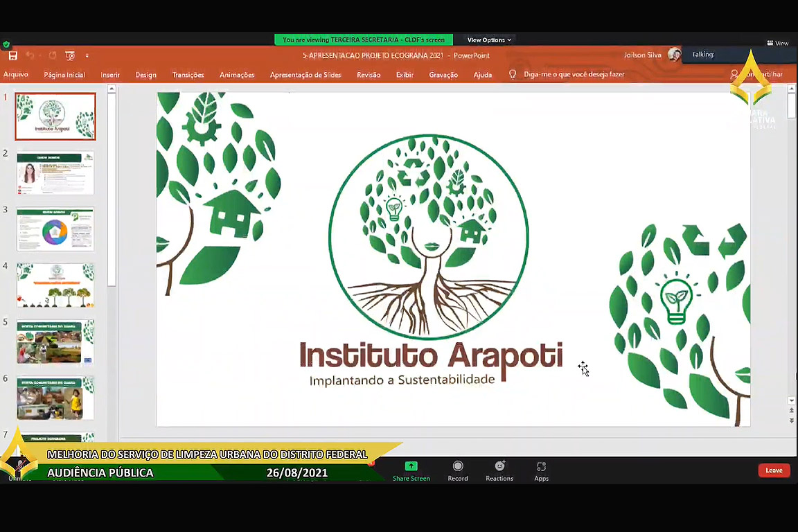Open the Apresentação de Slides tab
Image resolution: width=798 pixels, height=532 pixels.
(305, 75)
